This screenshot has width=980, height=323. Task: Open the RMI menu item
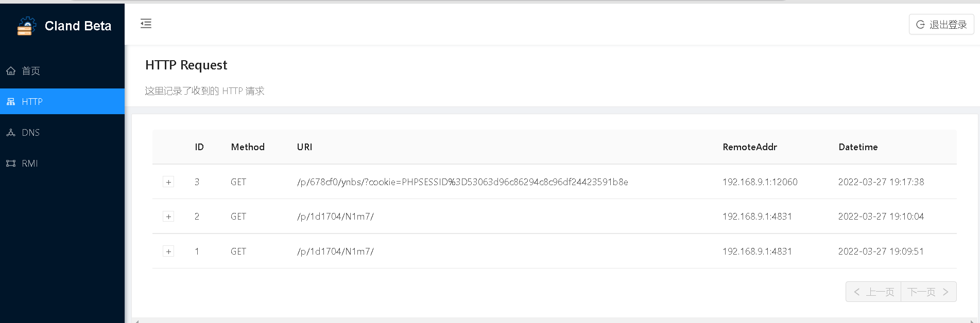pyautogui.click(x=30, y=164)
